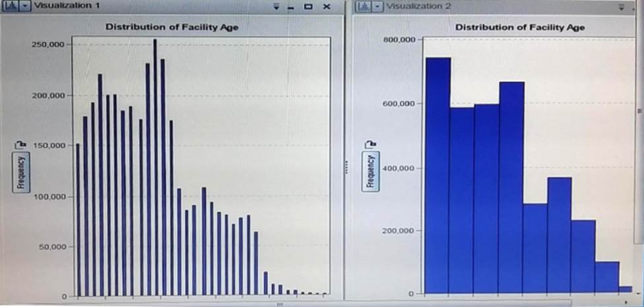
Task: Click the histogram icon for Visualization 1
Action: (10, 6)
